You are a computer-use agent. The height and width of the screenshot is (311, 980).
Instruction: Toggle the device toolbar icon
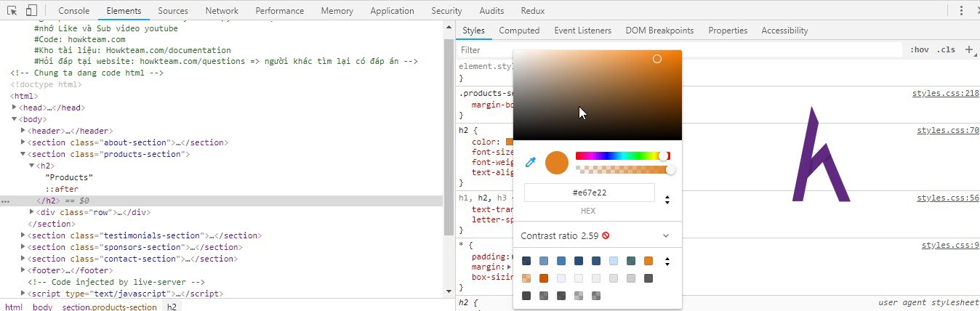(x=31, y=10)
